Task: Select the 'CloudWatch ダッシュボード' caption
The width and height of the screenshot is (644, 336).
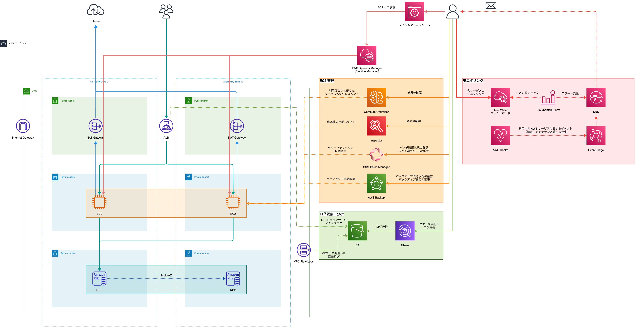Action: pyautogui.click(x=500, y=112)
